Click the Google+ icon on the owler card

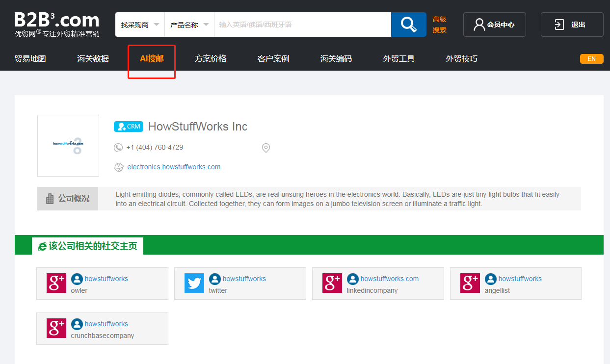point(56,284)
